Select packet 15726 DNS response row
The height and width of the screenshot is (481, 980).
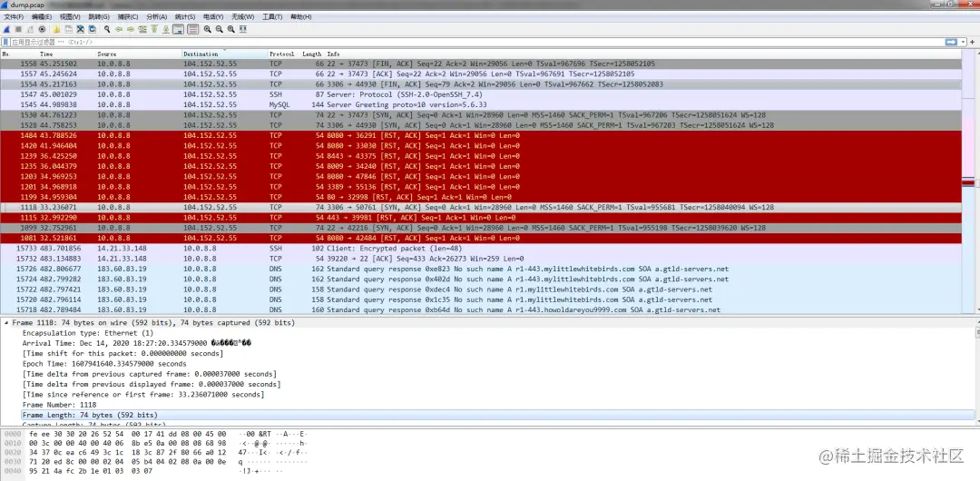[x=481, y=269]
